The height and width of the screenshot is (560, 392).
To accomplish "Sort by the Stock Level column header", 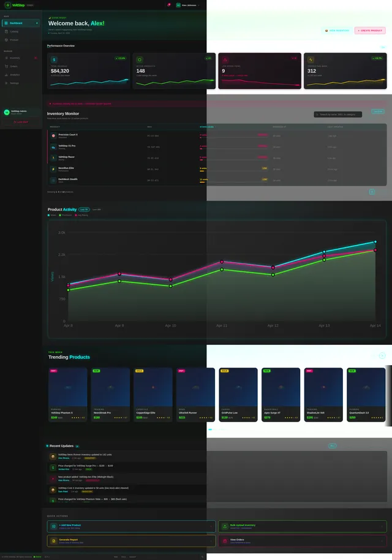I will click(x=206, y=127).
